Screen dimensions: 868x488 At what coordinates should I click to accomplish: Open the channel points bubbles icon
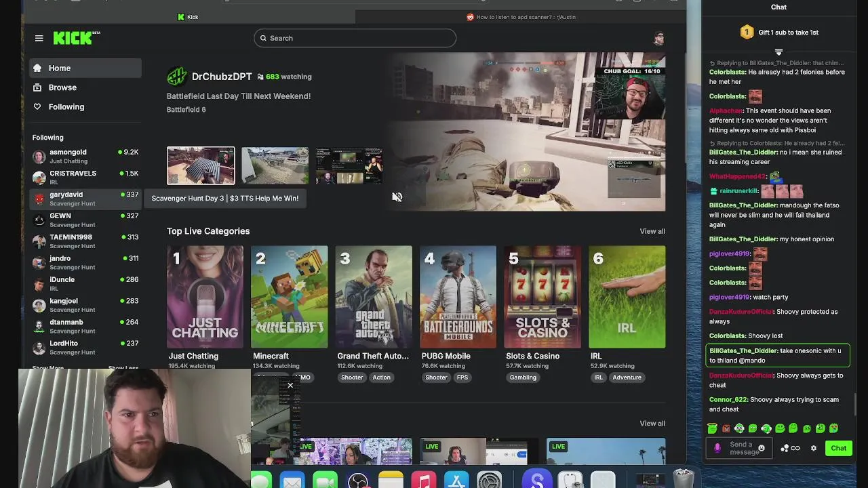click(785, 448)
